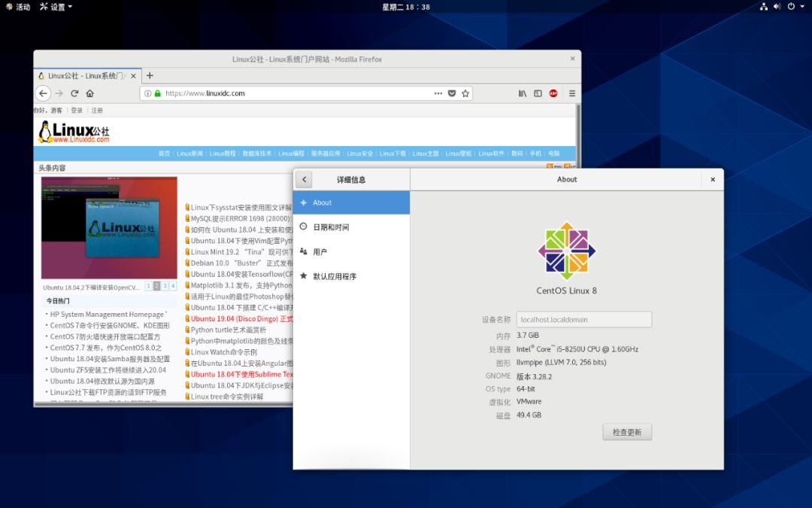
Task: Open the Adblock Plus extension
Action: coord(553,93)
